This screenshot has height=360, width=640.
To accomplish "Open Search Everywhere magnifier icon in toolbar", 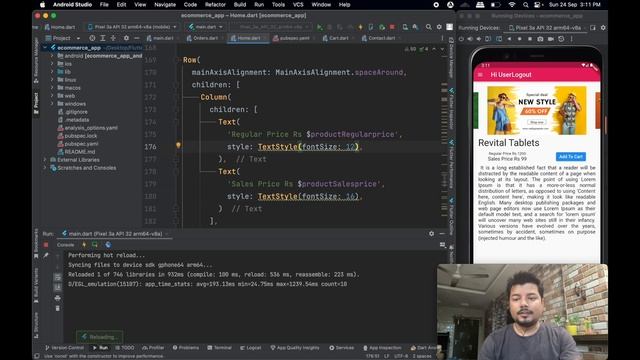I will [x=429, y=27].
